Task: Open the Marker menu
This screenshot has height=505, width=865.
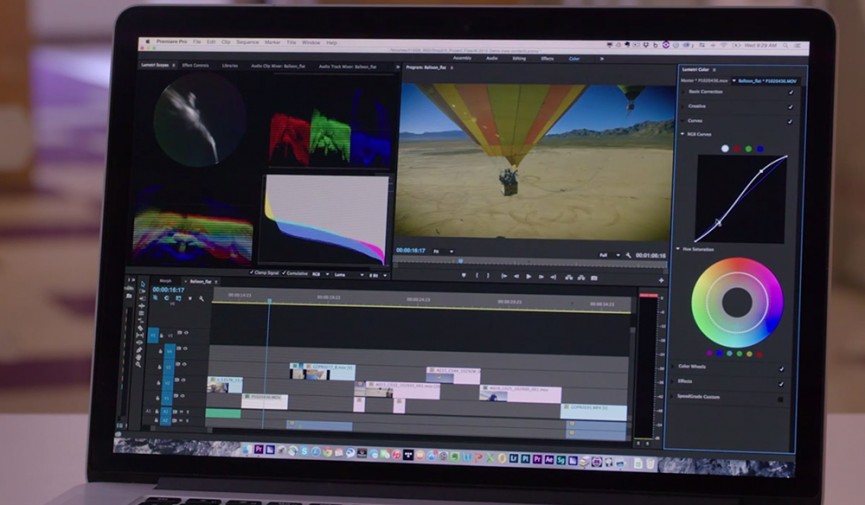Action: 272,42
